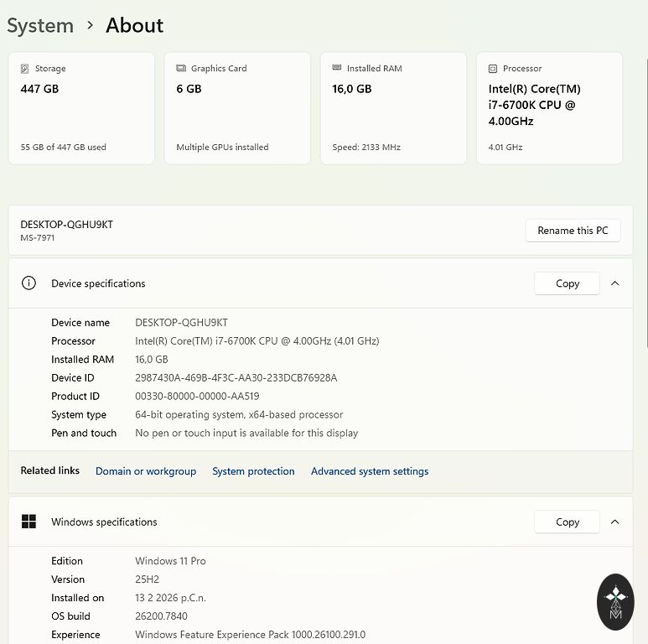Image resolution: width=648 pixels, height=644 pixels.
Task: Copy the Device specifications
Action: click(x=568, y=283)
